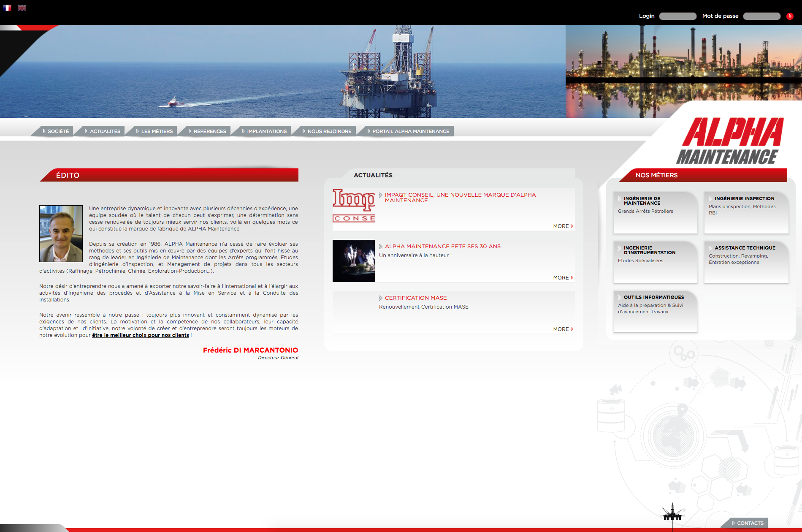Switch language with the French flag icon
This screenshot has height=532, width=802.
[x=7, y=8]
